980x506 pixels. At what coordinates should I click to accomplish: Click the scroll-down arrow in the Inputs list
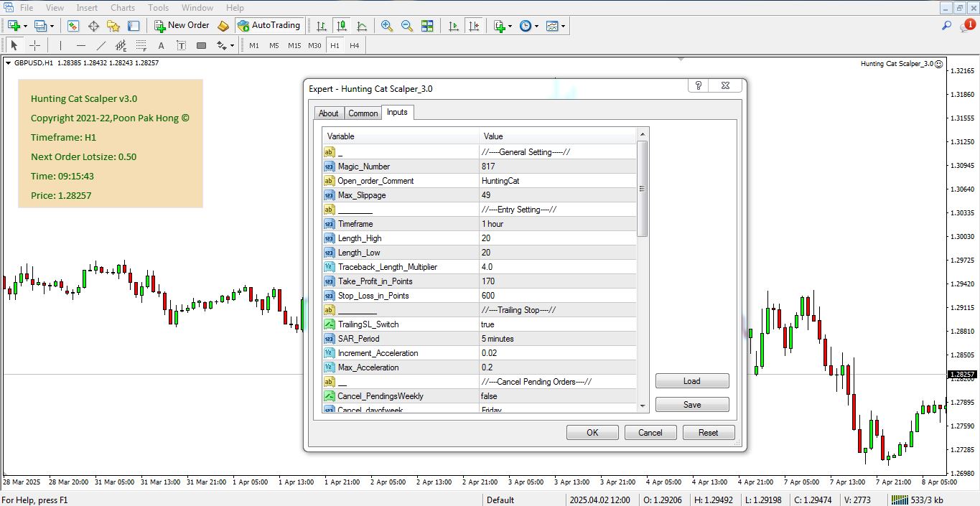click(x=642, y=406)
